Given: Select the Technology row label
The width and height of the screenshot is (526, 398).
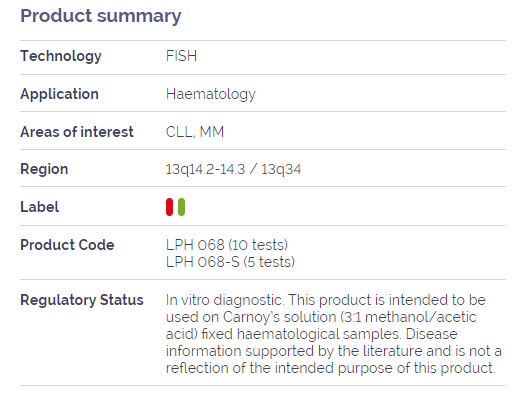Looking at the screenshot, I should pos(61,56).
